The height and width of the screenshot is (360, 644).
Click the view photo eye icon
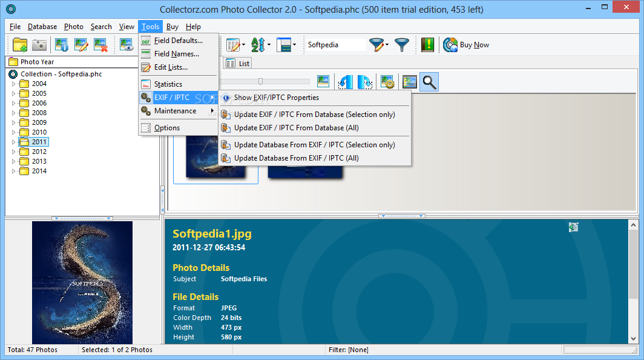tap(126, 45)
